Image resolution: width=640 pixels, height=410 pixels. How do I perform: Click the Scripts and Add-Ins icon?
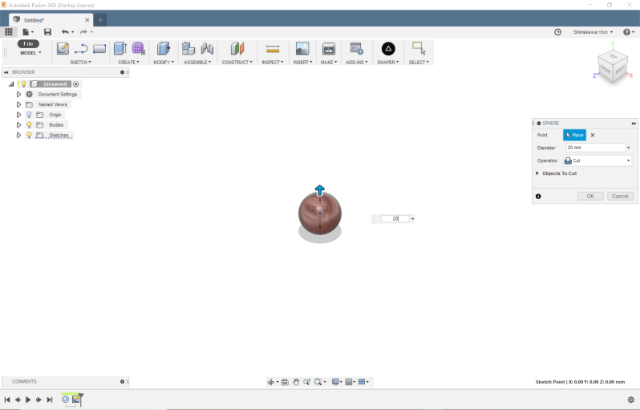(x=356, y=49)
